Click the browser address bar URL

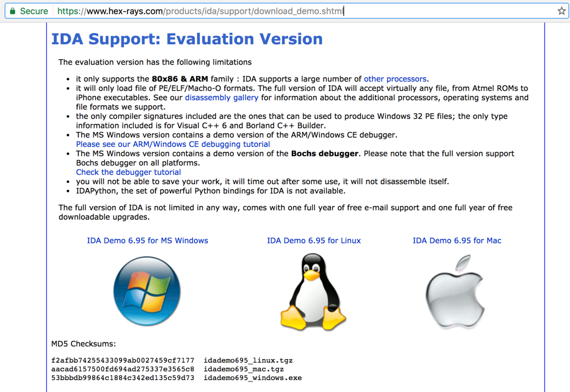coord(200,11)
